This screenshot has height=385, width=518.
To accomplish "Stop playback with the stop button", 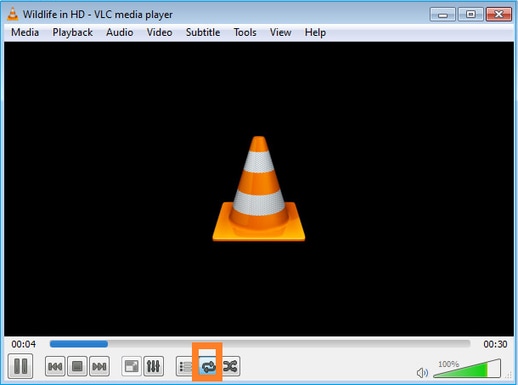I will coord(77,366).
